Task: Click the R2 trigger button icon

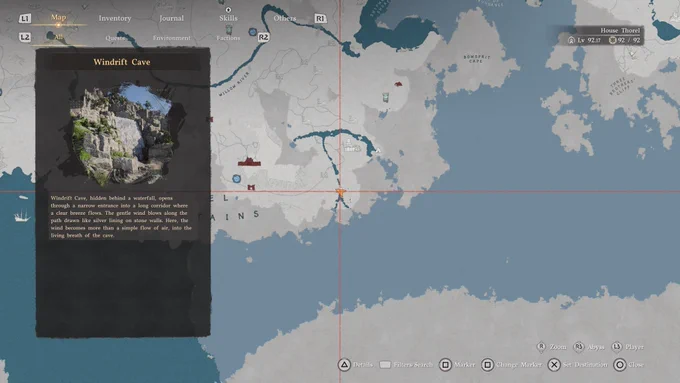Action: coord(263,37)
